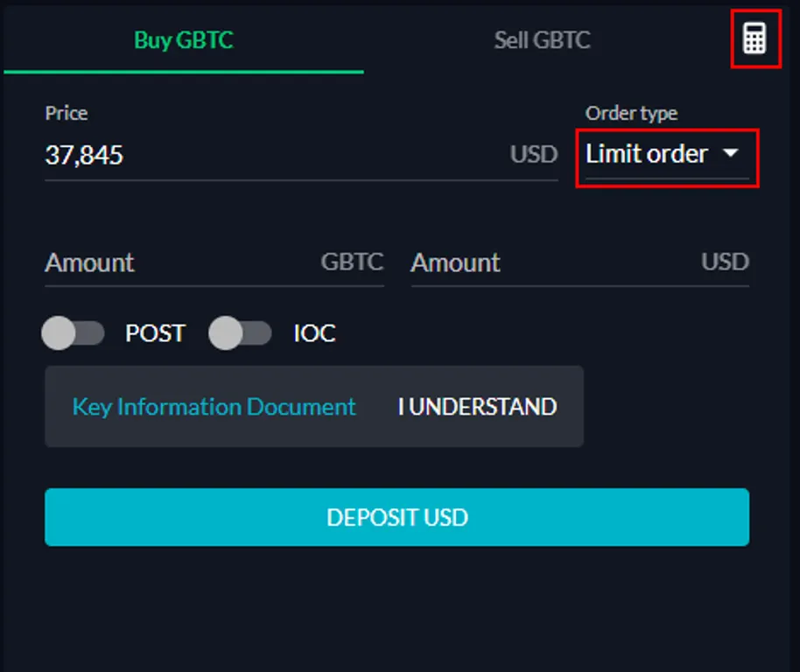The width and height of the screenshot is (800, 672).
Task: Click the arrow beside Limit order
Action: [x=731, y=152]
